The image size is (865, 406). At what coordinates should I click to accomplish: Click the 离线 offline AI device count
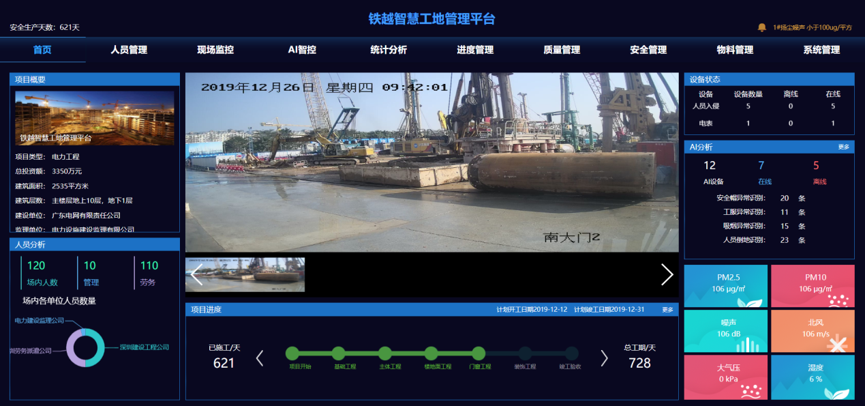(x=816, y=166)
